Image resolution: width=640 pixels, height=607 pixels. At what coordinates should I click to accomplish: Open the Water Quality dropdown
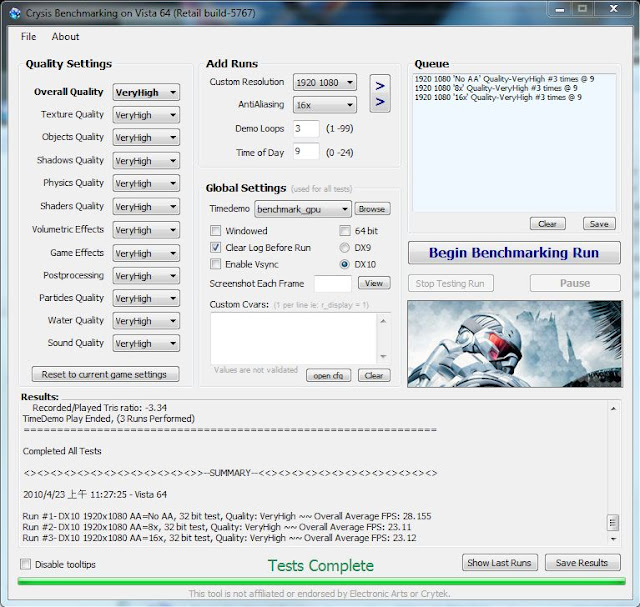click(x=146, y=320)
